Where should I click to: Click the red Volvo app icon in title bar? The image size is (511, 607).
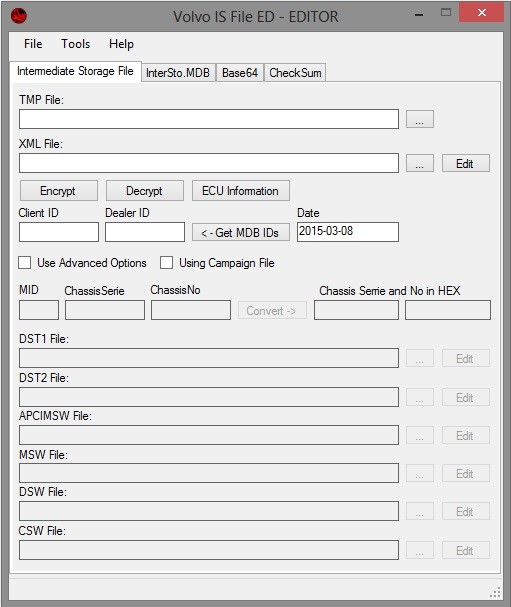tap(19, 16)
